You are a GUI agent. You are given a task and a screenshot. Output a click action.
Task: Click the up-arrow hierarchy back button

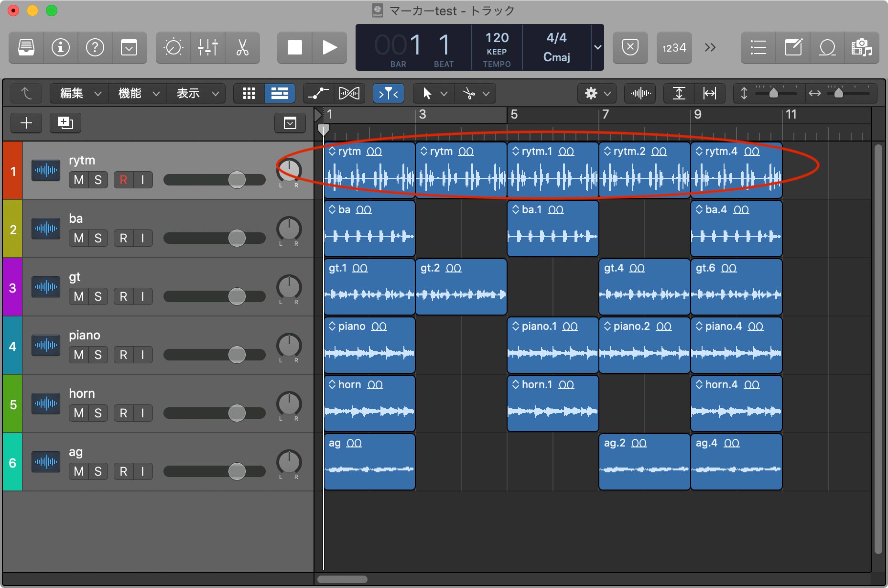tap(26, 93)
